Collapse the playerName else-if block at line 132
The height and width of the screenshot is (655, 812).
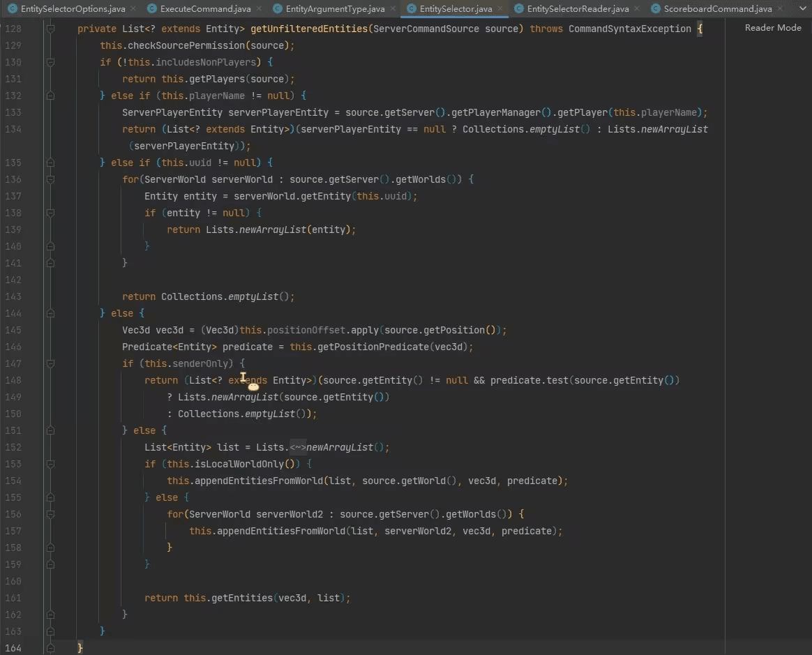pos(50,96)
